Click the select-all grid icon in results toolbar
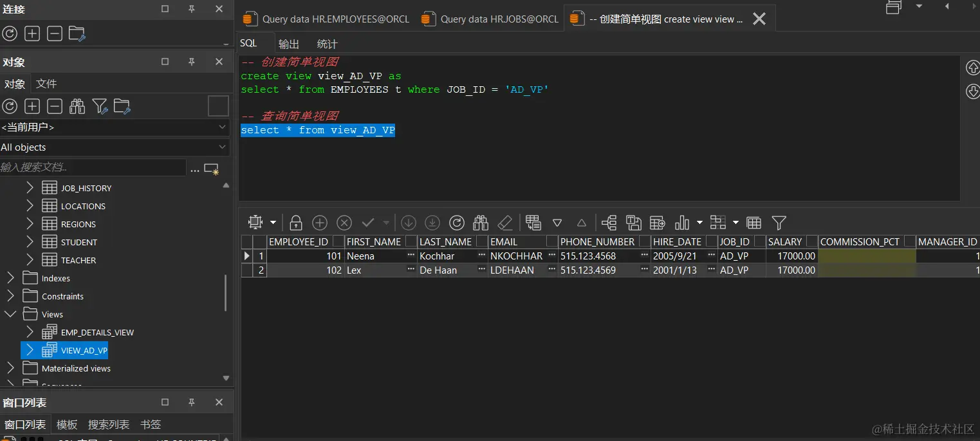The width and height of the screenshot is (980, 441). tap(256, 223)
